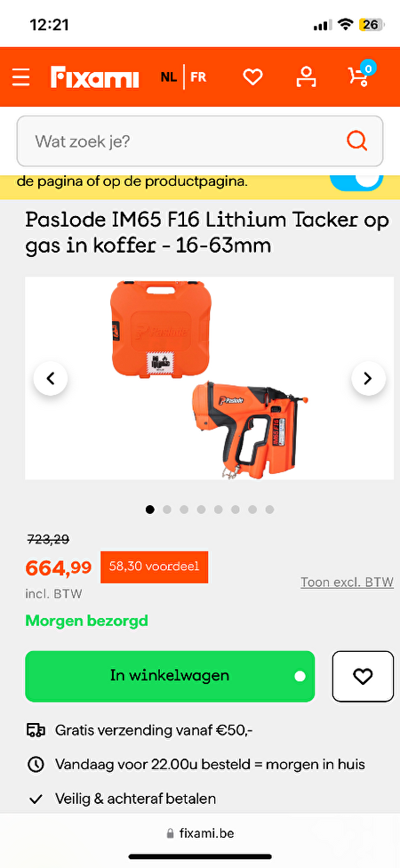This screenshot has height=868, width=400.
Task: Open the account profile icon
Action: pyautogui.click(x=306, y=77)
